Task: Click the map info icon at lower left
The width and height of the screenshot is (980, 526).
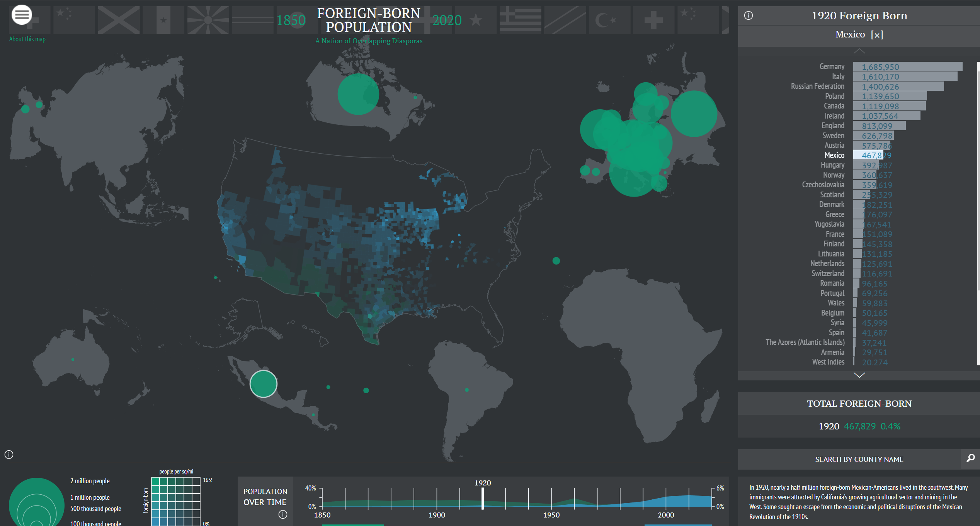Action: click(x=9, y=455)
